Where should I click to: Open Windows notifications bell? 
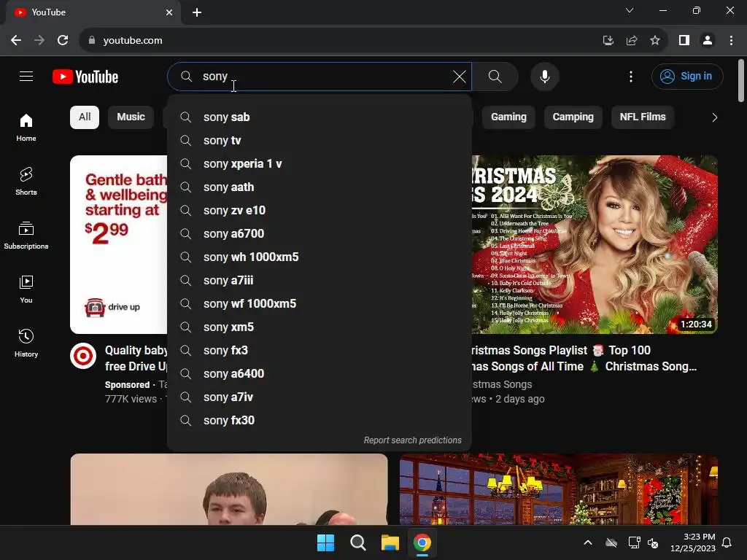(727, 542)
